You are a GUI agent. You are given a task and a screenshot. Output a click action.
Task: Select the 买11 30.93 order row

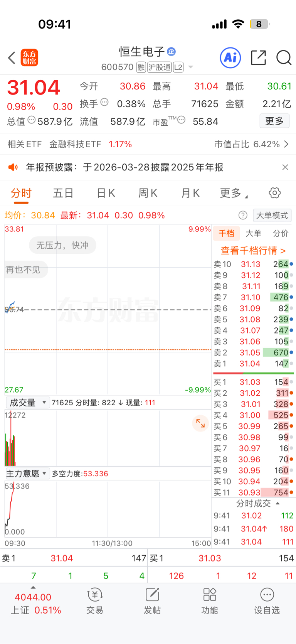[253, 492]
